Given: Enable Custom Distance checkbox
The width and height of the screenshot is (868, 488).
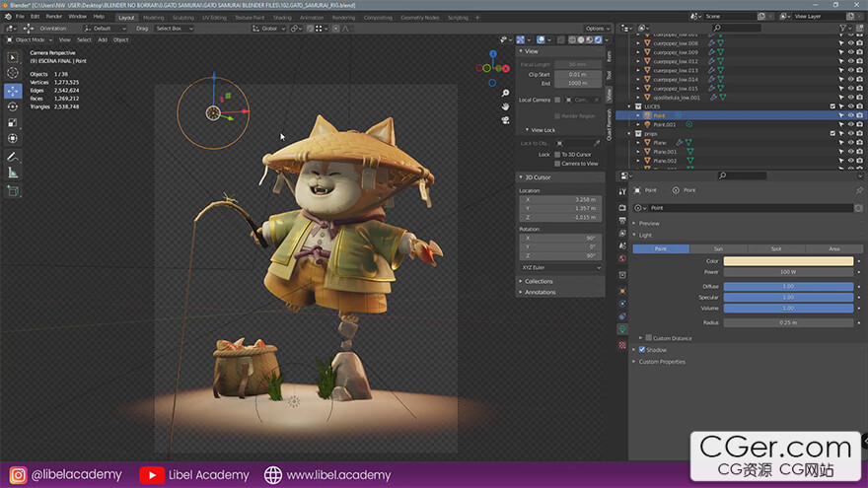Looking at the screenshot, I should 649,337.
